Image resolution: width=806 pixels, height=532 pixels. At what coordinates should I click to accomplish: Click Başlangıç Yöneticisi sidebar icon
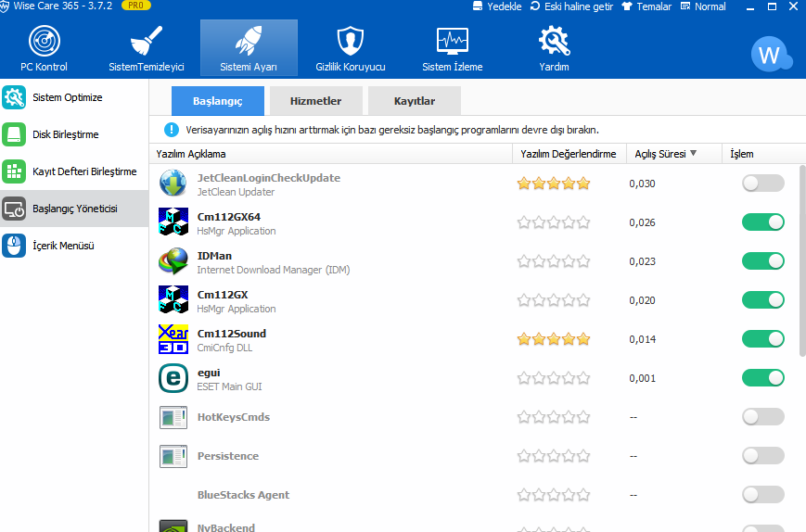pos(14,209)
